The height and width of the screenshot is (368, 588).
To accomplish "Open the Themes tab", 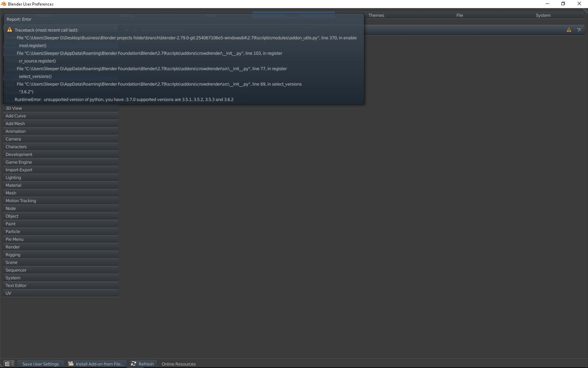I will point(376,15).
